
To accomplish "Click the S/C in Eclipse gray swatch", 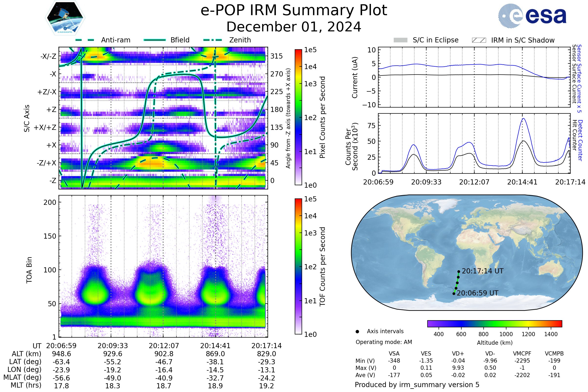I will (x=400, y=40).
